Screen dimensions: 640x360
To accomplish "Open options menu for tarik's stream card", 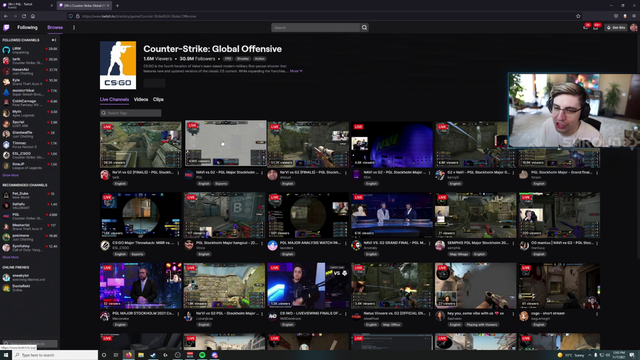I will point(178,173).
